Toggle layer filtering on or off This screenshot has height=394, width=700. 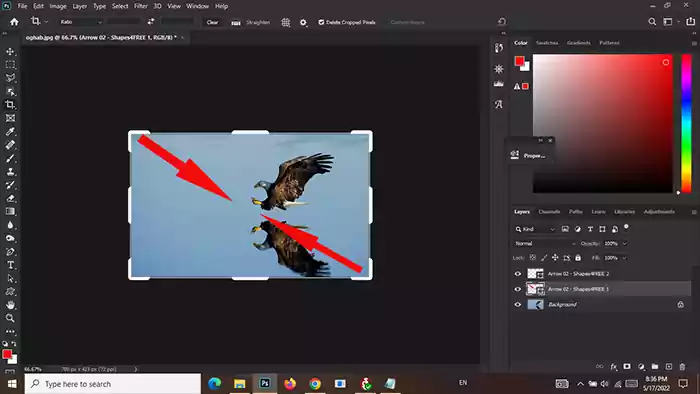(x=626, y=227)
